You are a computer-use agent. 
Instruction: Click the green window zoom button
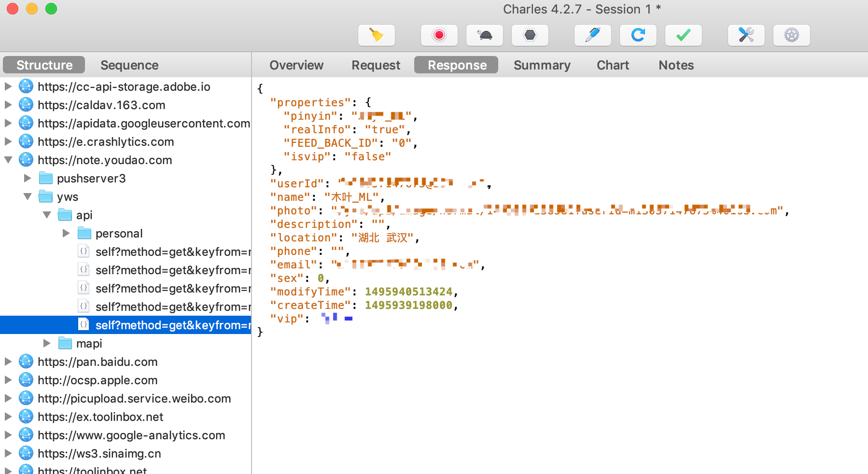pyautogui.click(x=51, y=9)
